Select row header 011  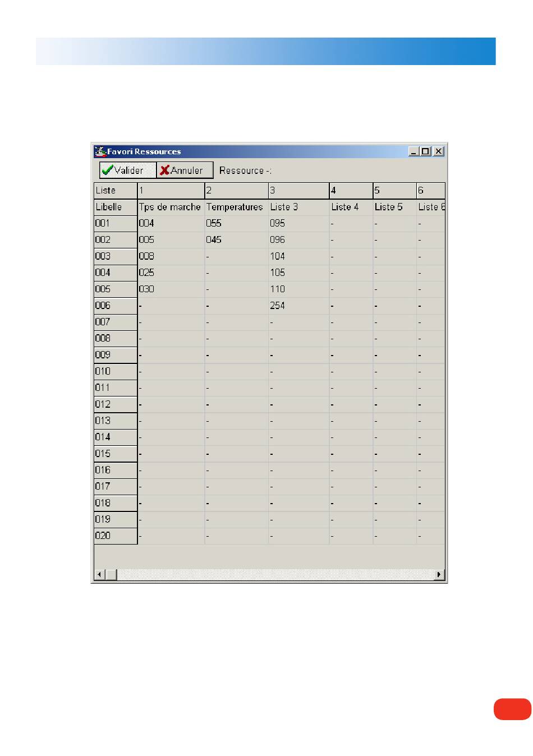pos(116,388)
